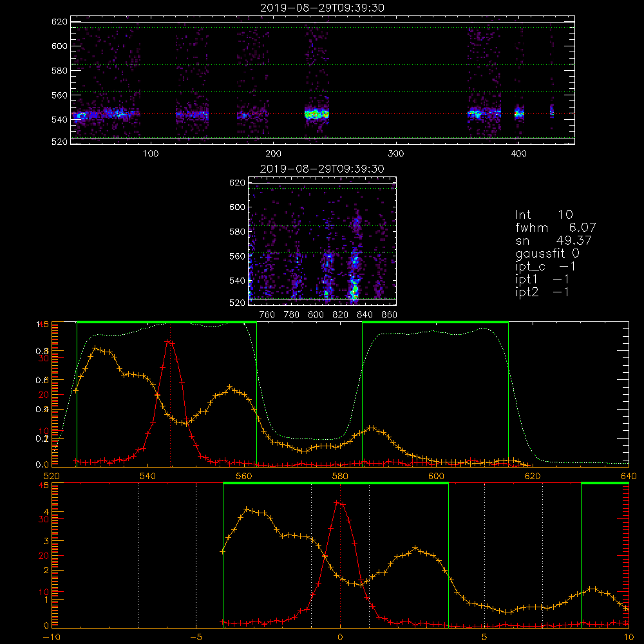Screen dimensions: 644x644
Task: Click x-axis label 400 of top spectrogram
Action: (x=518, y=154)
